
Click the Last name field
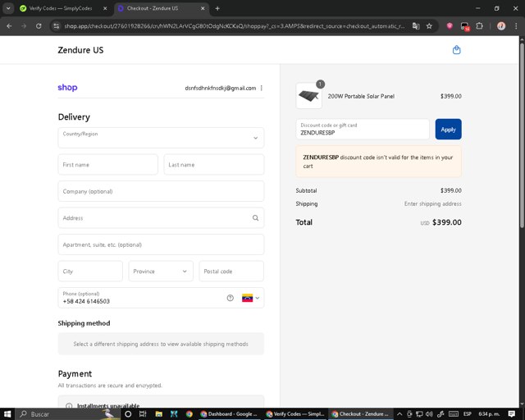(x=214, y=164)
